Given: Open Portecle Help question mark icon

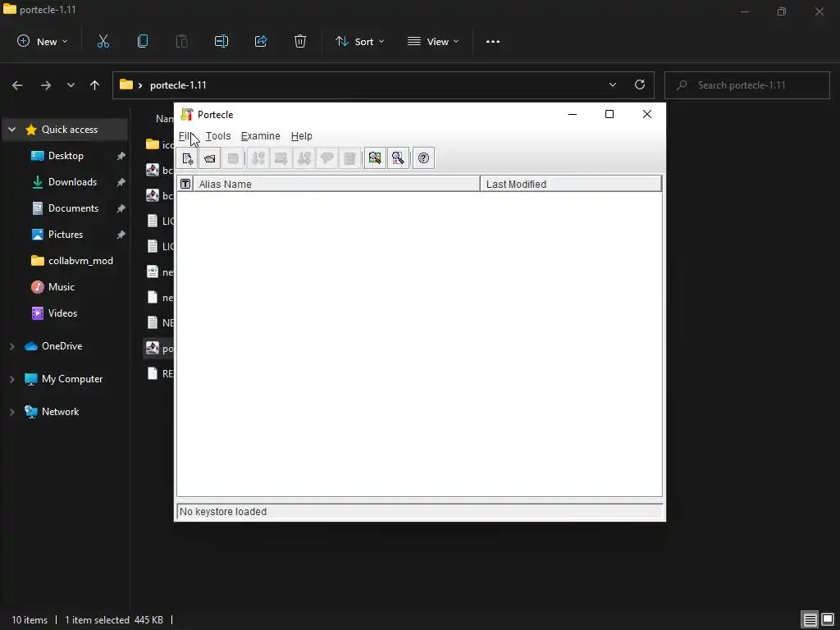Looking at the screenshot, I should pos(423,158).
